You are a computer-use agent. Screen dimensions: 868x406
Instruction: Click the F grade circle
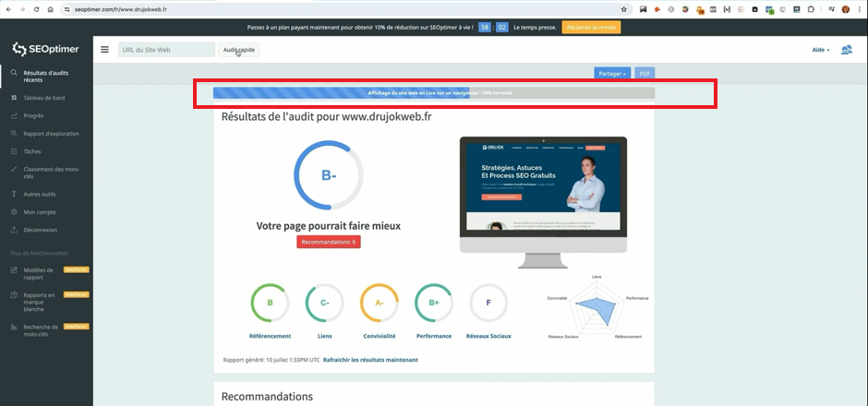point(488,303)
